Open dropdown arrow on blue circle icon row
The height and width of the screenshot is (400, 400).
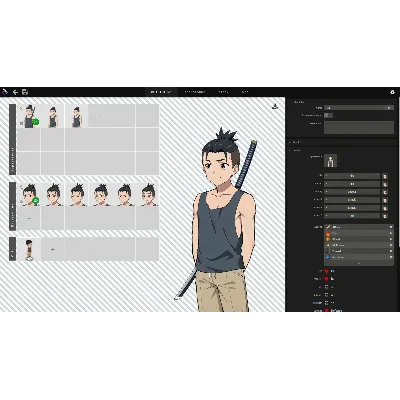(x=391, y=257)
